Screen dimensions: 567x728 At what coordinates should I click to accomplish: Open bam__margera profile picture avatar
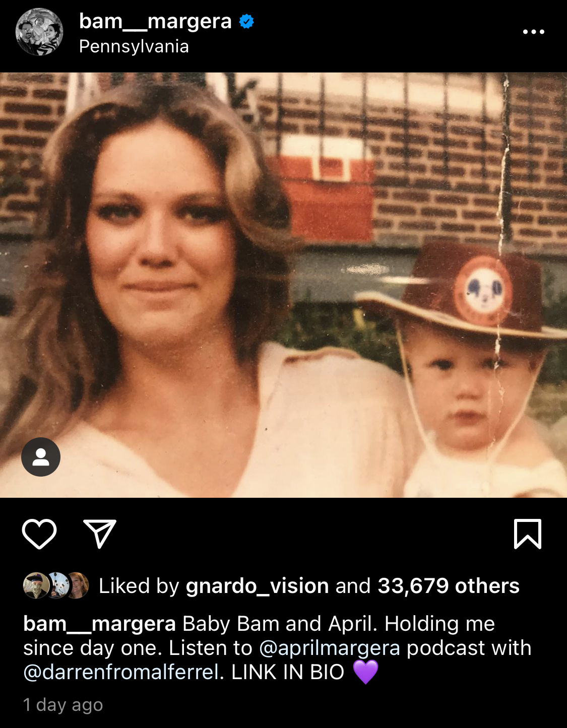coord(39,32)
